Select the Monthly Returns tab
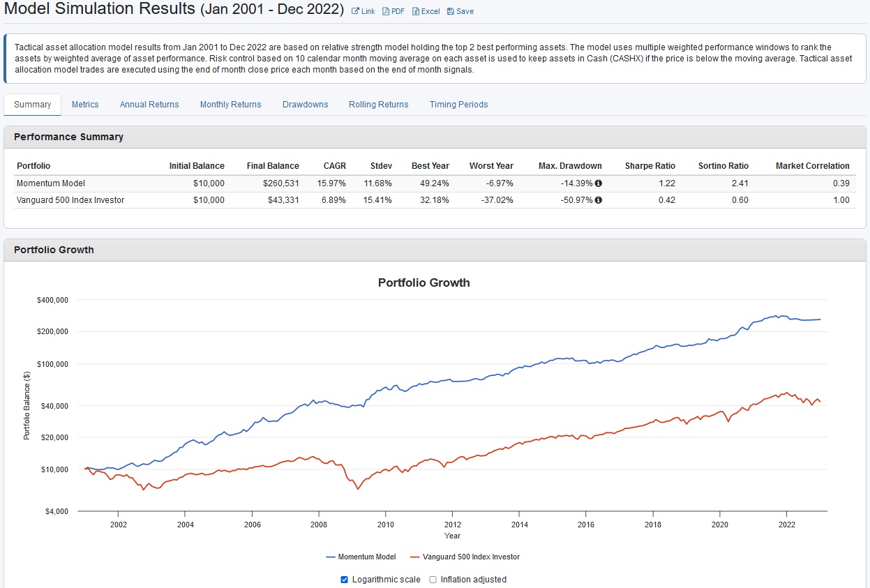870x588 pixels. (x=230, y=104)
